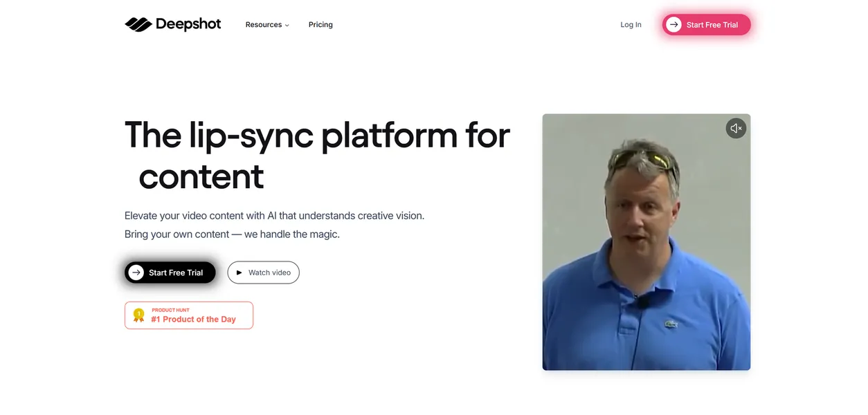Viewport: 868px width, 415px height.
Task: Open the Pricing page from the navbar
Action: click(x=320, y=24)
